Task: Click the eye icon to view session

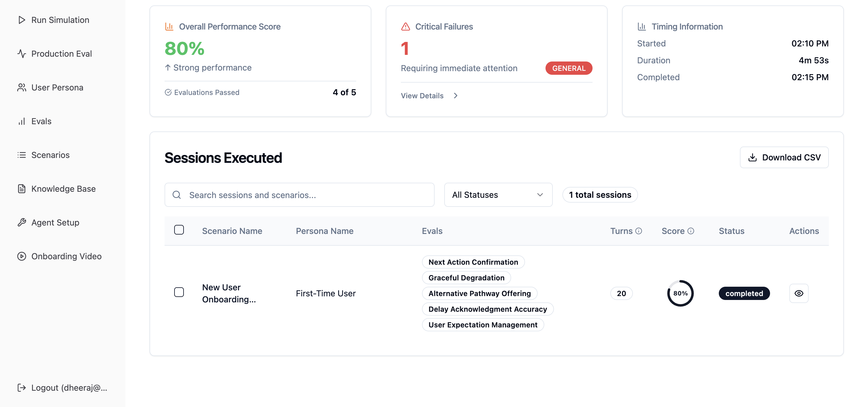Action: pyautogui.click(x=799, y=293)
